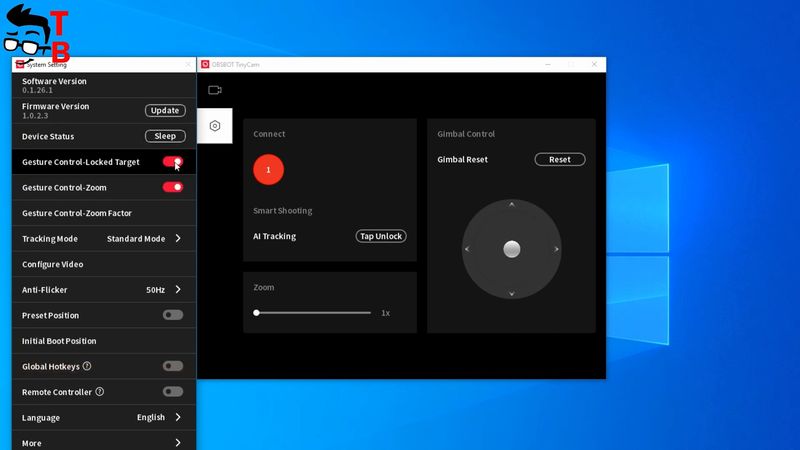The height and width of the screenshot is (450, 800).
Task: Click the 1x zoom value label
Action: point(386,313)
